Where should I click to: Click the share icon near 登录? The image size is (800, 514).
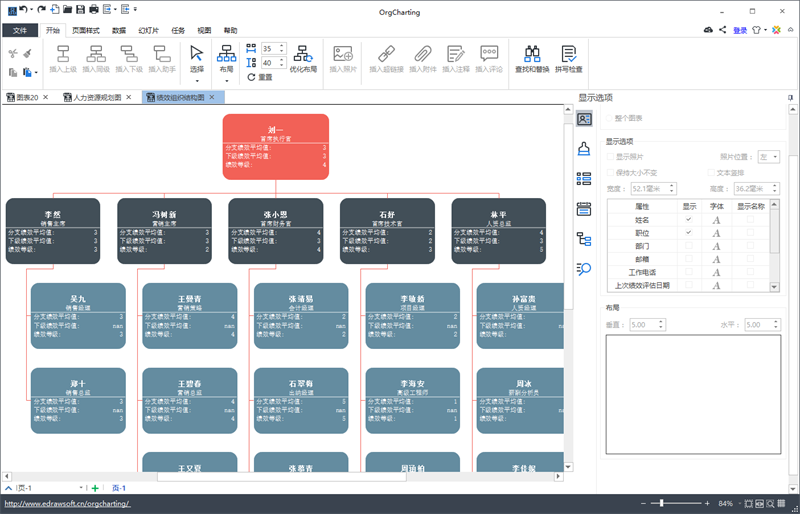722,30
